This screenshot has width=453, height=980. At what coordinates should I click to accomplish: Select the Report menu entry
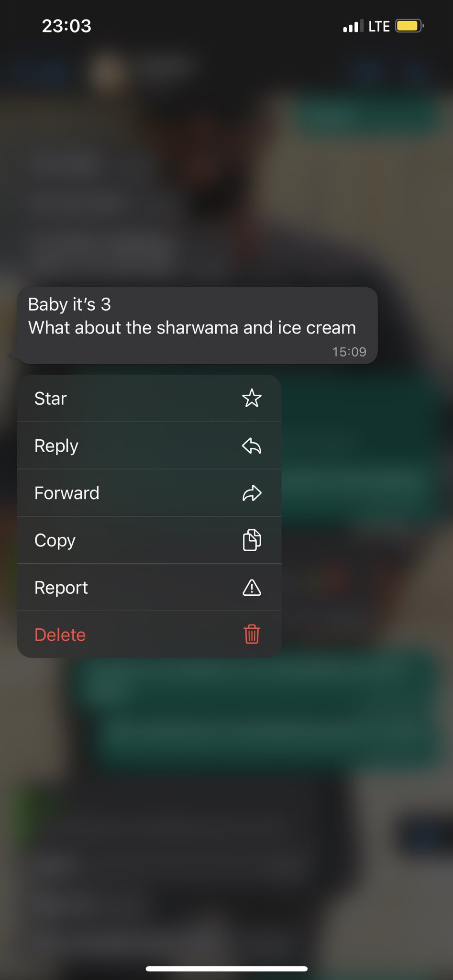point(149,587)
